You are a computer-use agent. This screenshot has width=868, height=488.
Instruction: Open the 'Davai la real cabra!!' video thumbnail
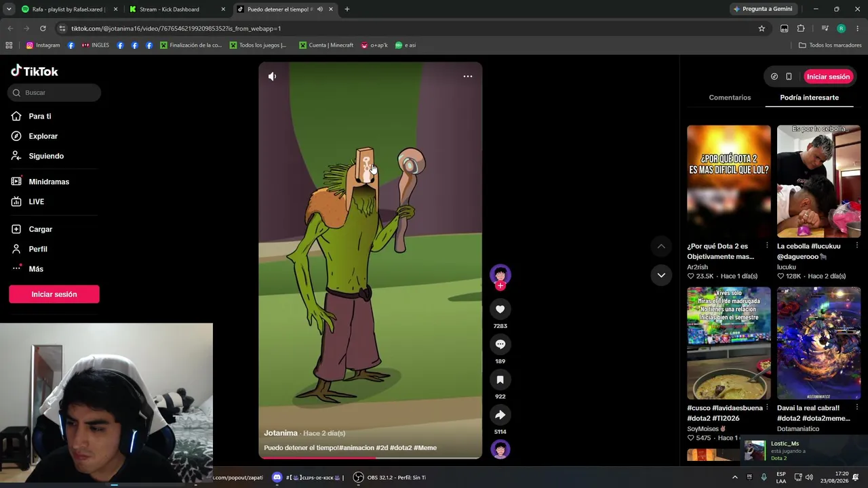coord(818,344)
